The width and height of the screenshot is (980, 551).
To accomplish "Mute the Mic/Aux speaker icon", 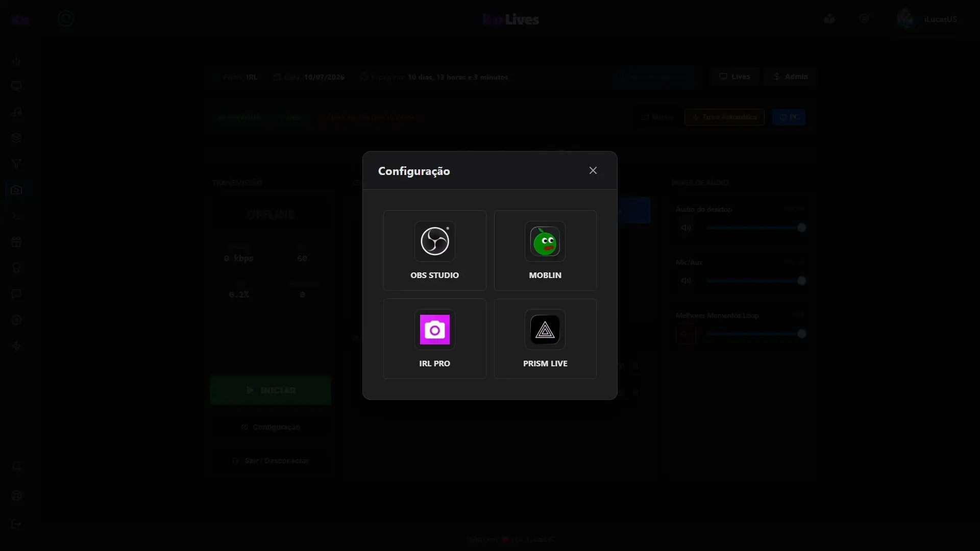I will click(x=685, y=281).
